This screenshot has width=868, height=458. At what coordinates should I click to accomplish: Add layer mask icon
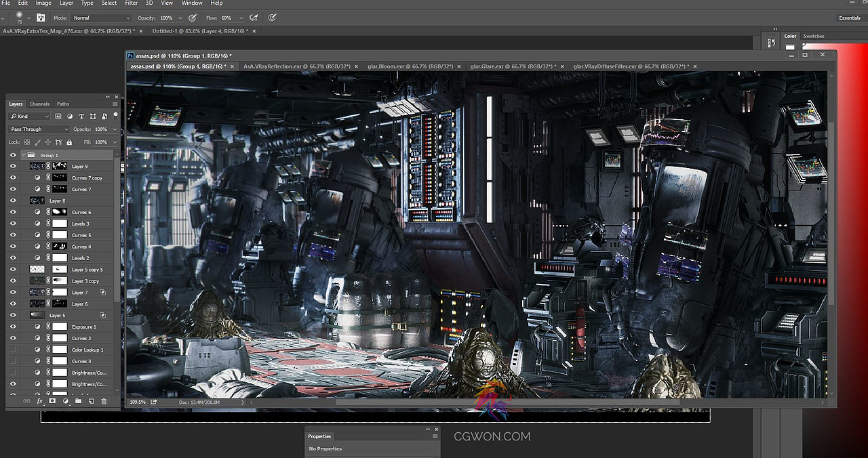52,401
